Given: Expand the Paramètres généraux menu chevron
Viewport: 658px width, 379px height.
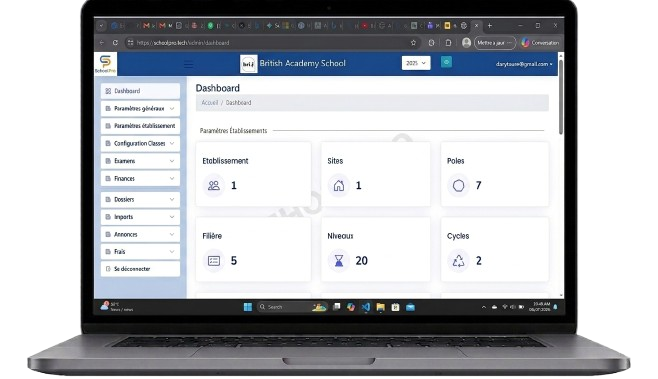Looking at the screenshot, I should 172,109.
